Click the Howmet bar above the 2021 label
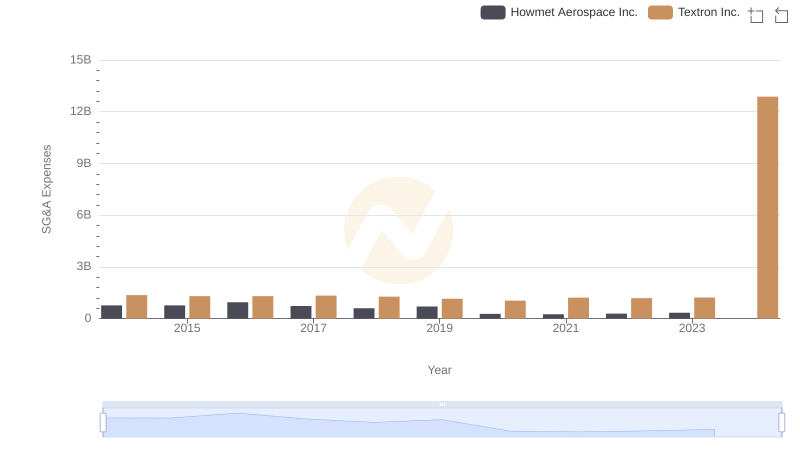This screenshot has width=800, height=461. coord(553,317)
